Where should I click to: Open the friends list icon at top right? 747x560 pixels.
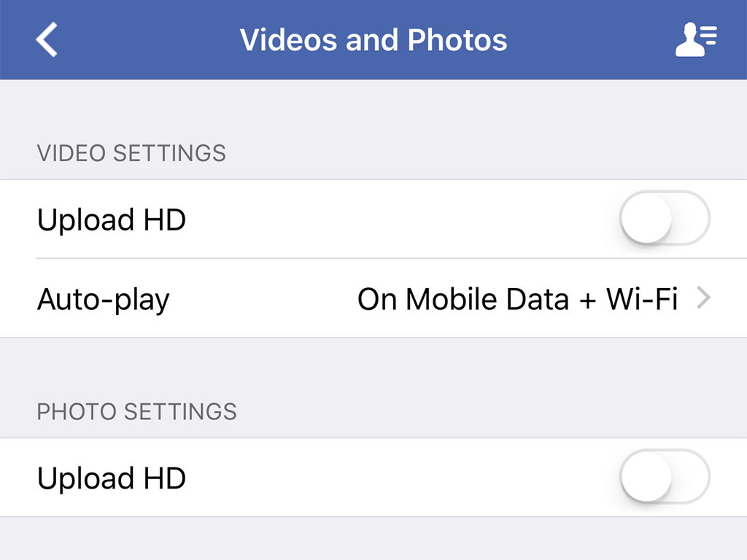tap(696, 39)
